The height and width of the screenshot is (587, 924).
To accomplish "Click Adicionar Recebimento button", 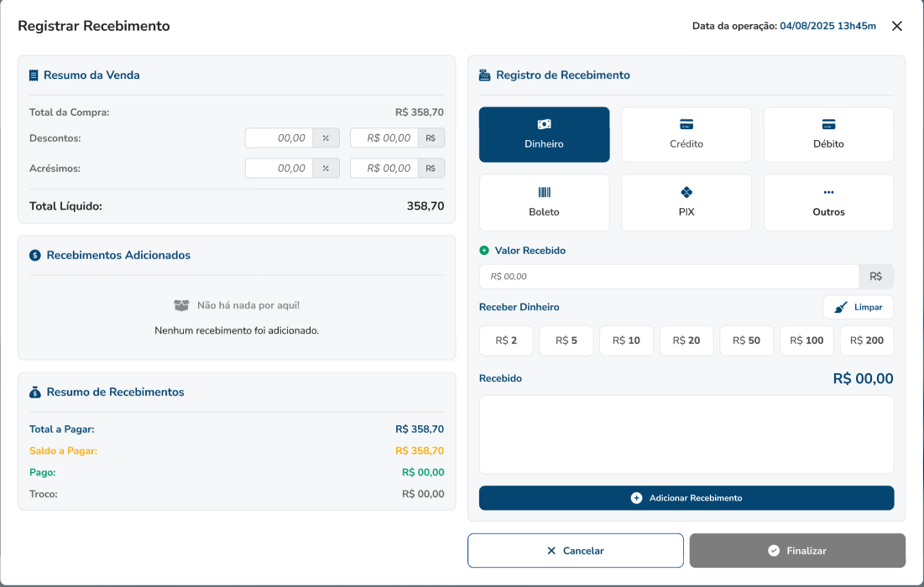I will coord(686,498).
